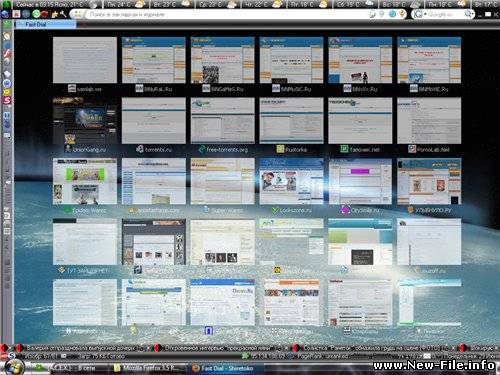The image size is (500, 375).
Task: Open the BINGaMeS.Ru speed dial thumbnail
Action: point(222,60)
